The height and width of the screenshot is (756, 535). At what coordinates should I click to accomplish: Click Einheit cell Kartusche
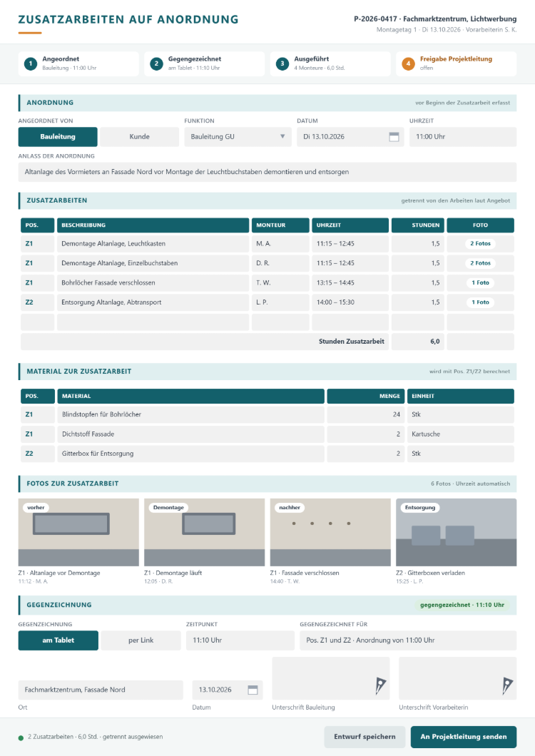click(461, 434)
